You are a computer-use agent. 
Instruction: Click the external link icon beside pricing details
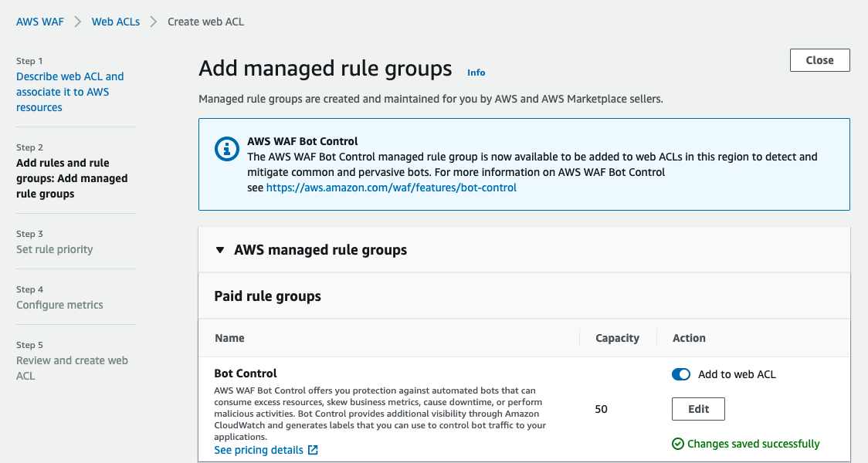point(313,450)
